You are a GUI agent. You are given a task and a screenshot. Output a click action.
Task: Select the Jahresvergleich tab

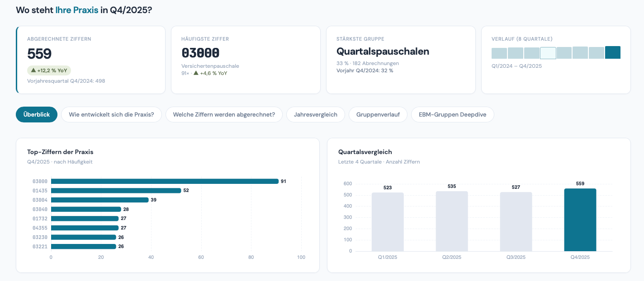[x=315, y=114]
